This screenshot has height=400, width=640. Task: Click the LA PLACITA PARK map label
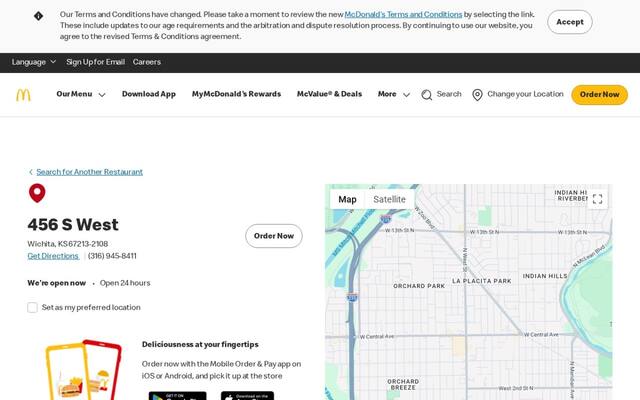click(x=482, y=281)
